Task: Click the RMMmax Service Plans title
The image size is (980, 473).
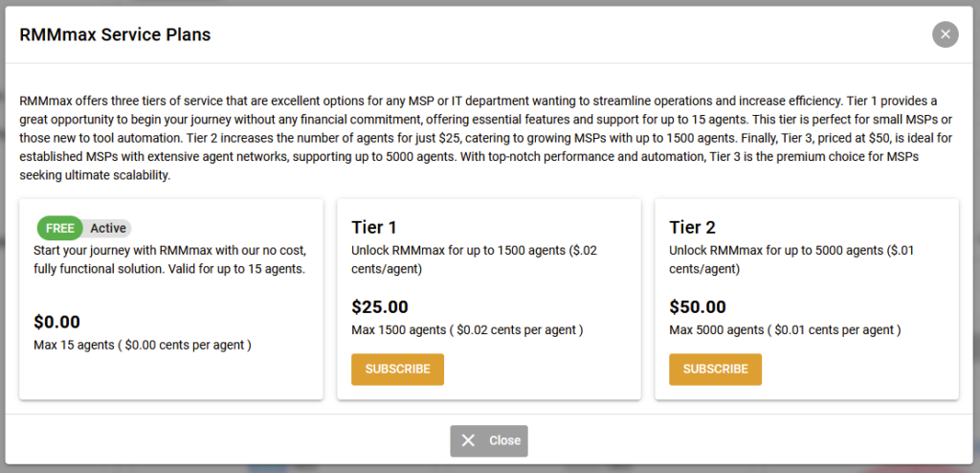Action: 115,35
